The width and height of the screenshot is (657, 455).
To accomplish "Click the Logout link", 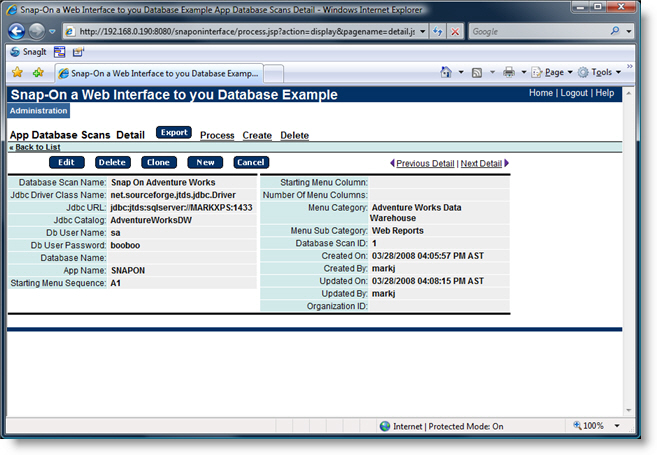I will 574,93.
